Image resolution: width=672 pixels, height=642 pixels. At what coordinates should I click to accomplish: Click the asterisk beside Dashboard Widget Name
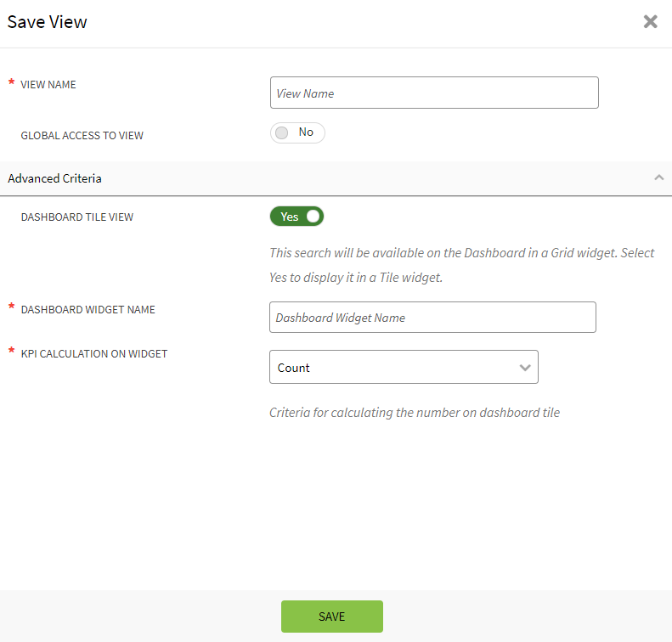[x=12, y=307]
